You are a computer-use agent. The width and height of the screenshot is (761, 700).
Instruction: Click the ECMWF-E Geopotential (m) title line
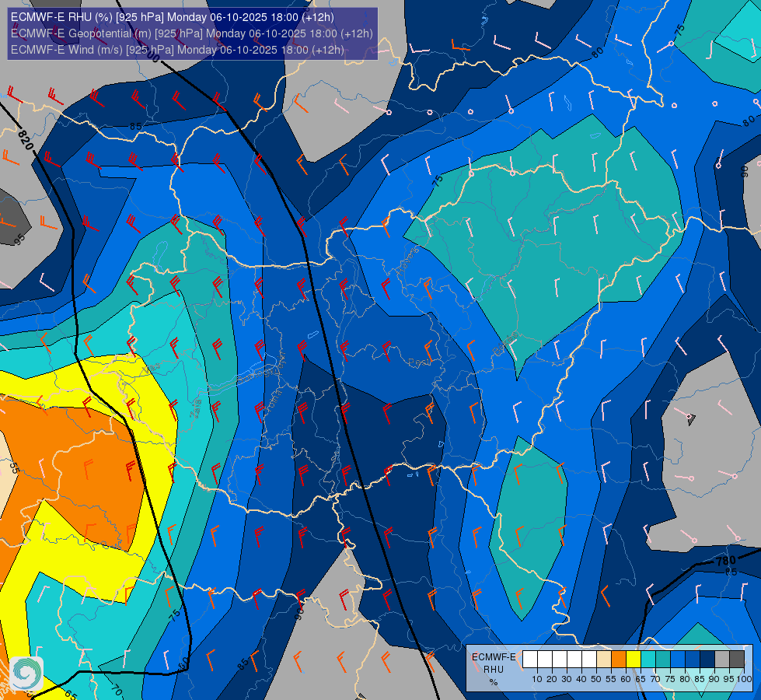[x=192, y=33]
